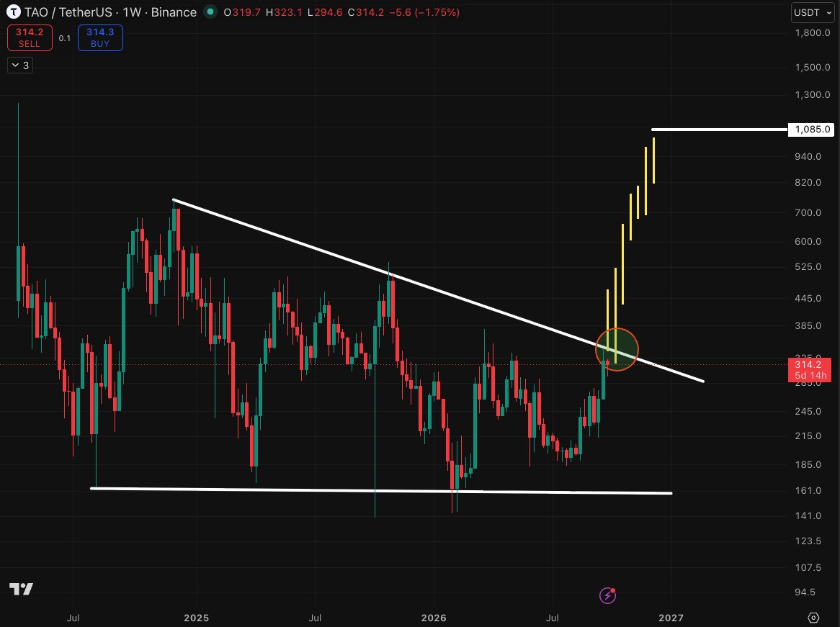Screen dimensions: 840x627
Task: Click the 0.1 order quantity value
Action: [65, 38]
